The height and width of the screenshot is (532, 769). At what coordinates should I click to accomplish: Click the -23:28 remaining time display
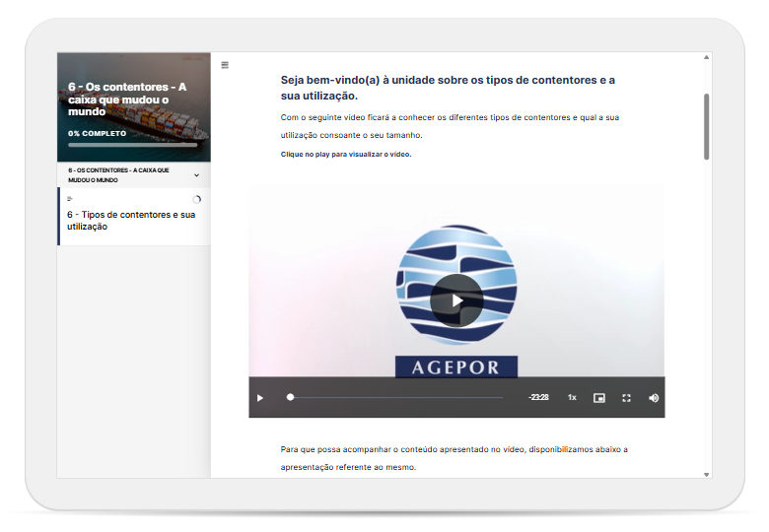pos(538,397)
